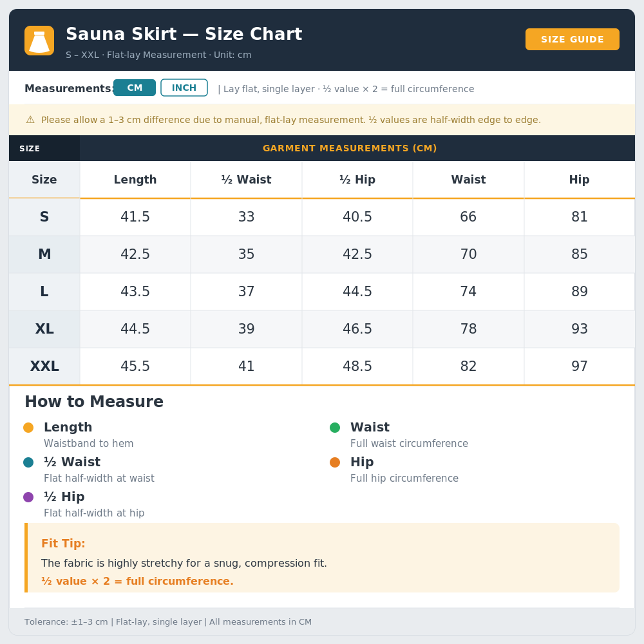Click the XXL size row label
This screenshot has height=644, width=644.
[44, 366]
